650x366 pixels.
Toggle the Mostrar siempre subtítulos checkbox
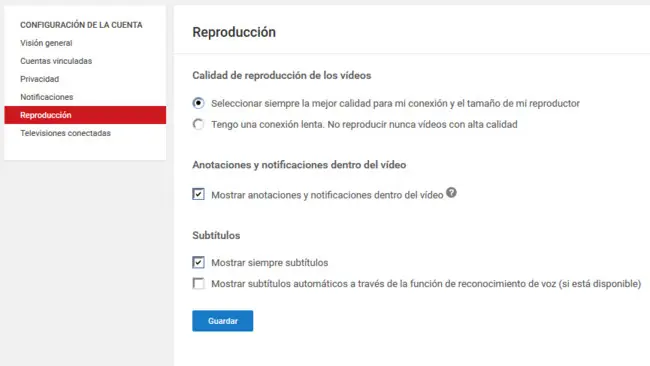[199, 262]
